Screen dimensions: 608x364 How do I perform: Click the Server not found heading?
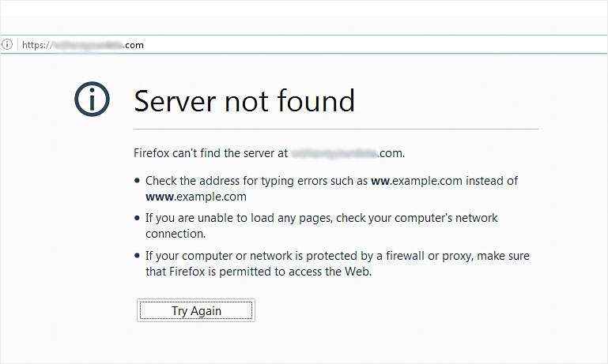coord(244,101)
